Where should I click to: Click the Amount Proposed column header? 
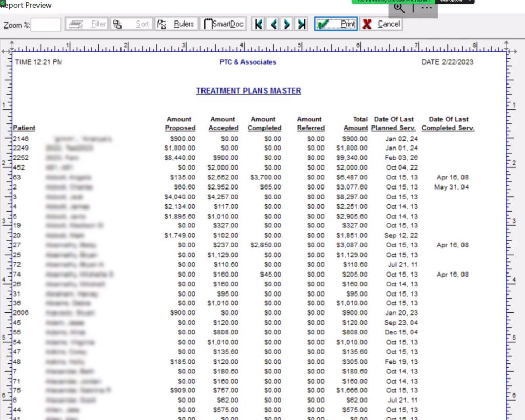pos(180,123)
